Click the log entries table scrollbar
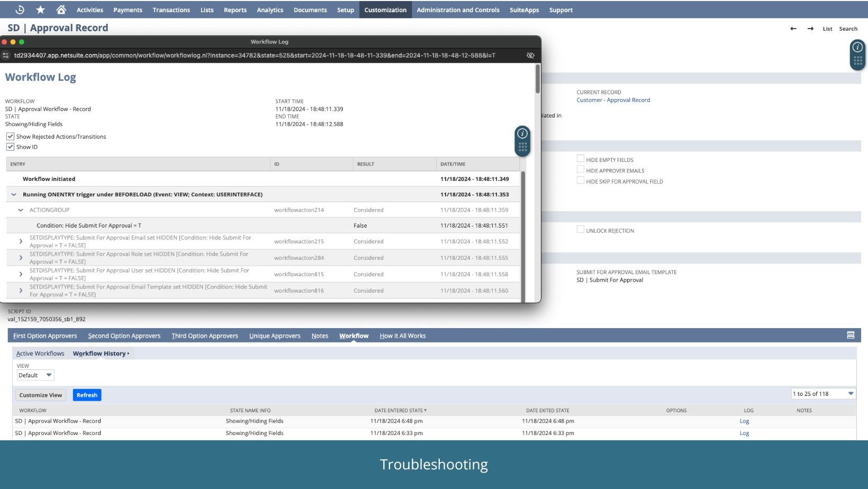 pos(523,236)
